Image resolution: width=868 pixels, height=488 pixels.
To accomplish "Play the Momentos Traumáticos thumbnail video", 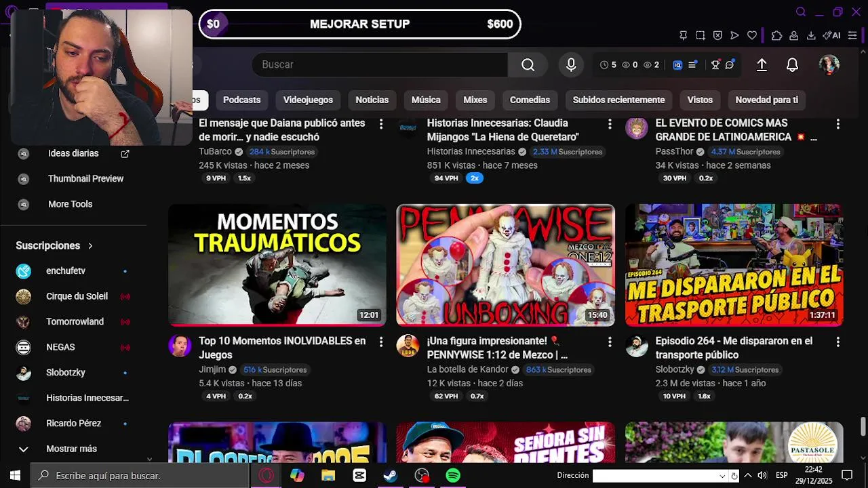I will [x=277, y=265].
